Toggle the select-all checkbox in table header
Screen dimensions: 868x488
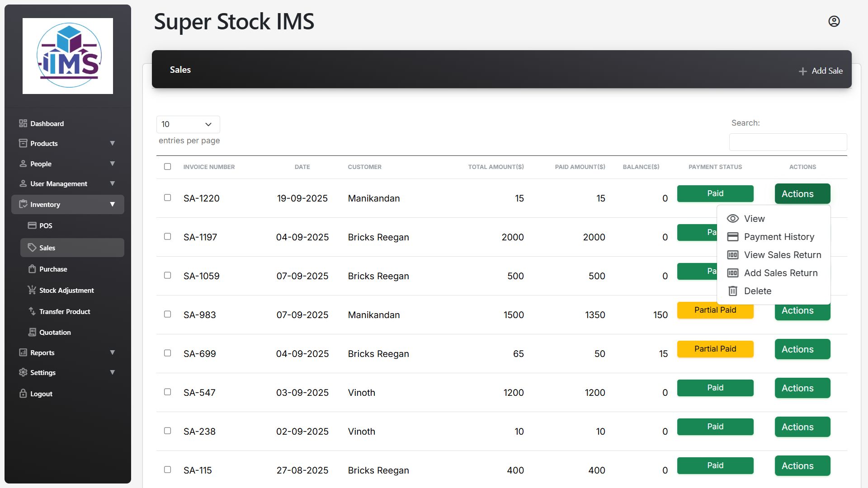pyautogui.click(x=167, y=166)
